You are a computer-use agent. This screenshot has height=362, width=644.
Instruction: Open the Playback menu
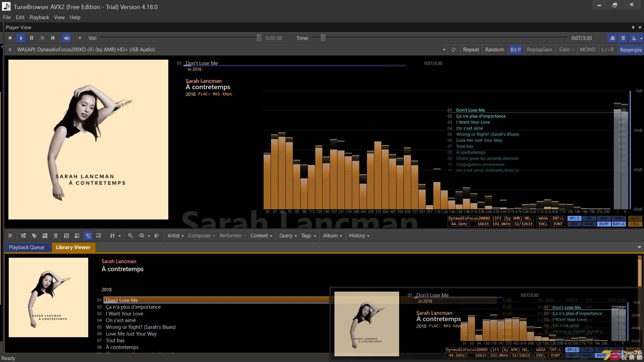[x=39, y=17]
